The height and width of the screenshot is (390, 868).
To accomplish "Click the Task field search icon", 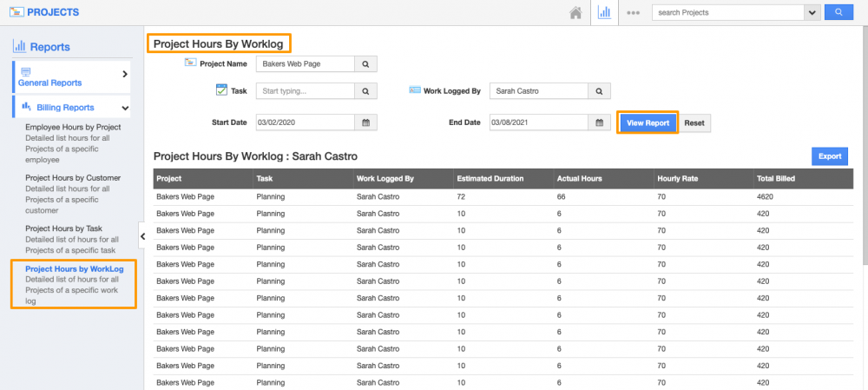I will (x=365, y=91).
